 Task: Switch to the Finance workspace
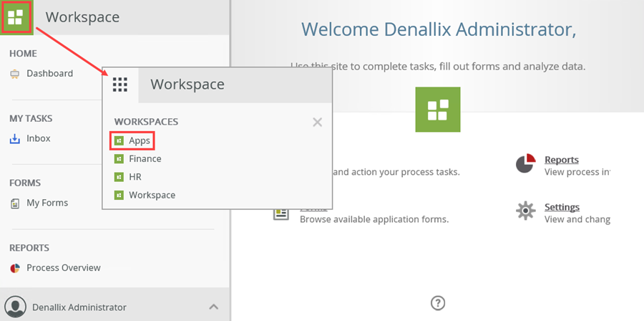click(x=145, y=159)
